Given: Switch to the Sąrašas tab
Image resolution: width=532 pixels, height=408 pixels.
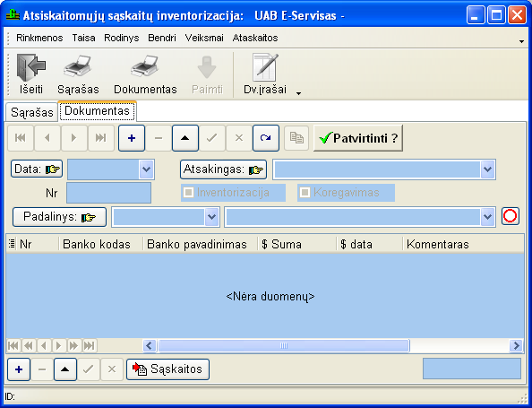Looking at the screenshot, I should [x=32, y=112].
